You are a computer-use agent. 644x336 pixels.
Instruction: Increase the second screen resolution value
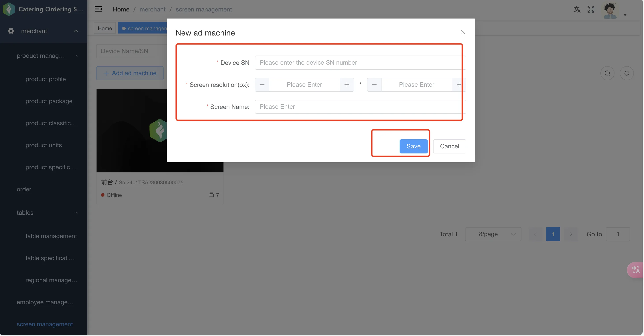pos(459,84)
